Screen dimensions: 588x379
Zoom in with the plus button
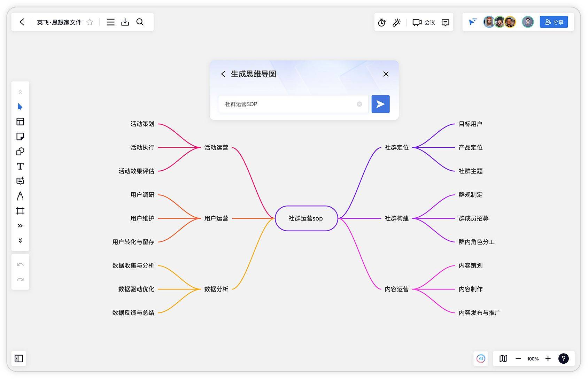548,358
